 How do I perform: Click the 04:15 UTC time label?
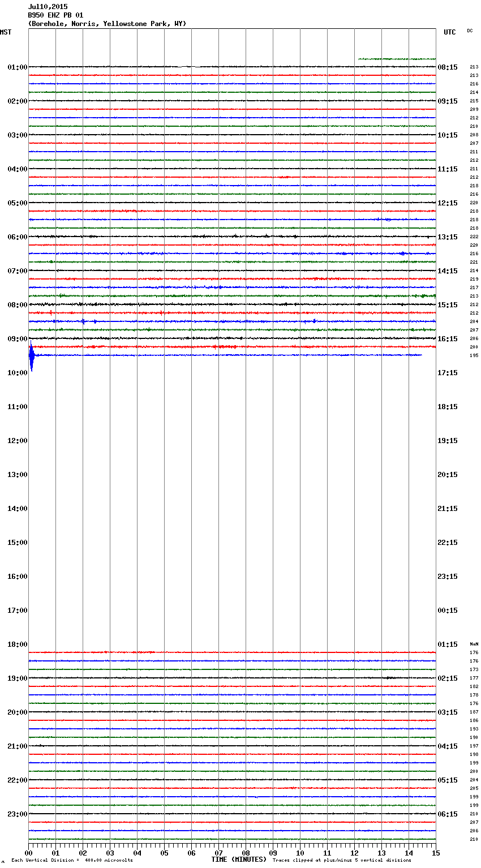448,746
